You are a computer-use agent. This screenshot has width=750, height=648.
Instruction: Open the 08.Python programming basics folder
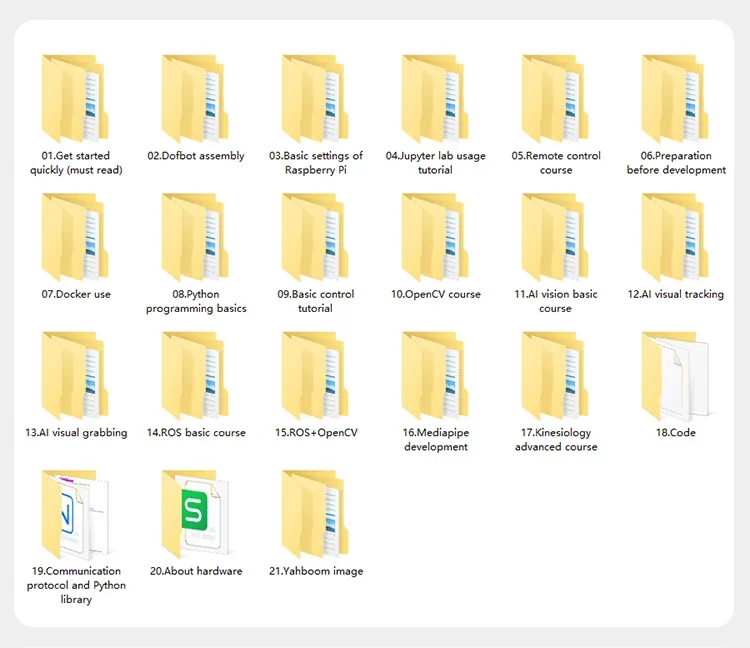[195, 237]
